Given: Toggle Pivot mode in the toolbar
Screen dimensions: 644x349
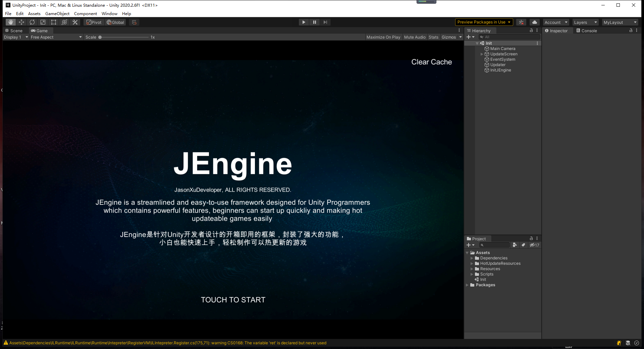Looking at the screenshot, I should (94, 22).
